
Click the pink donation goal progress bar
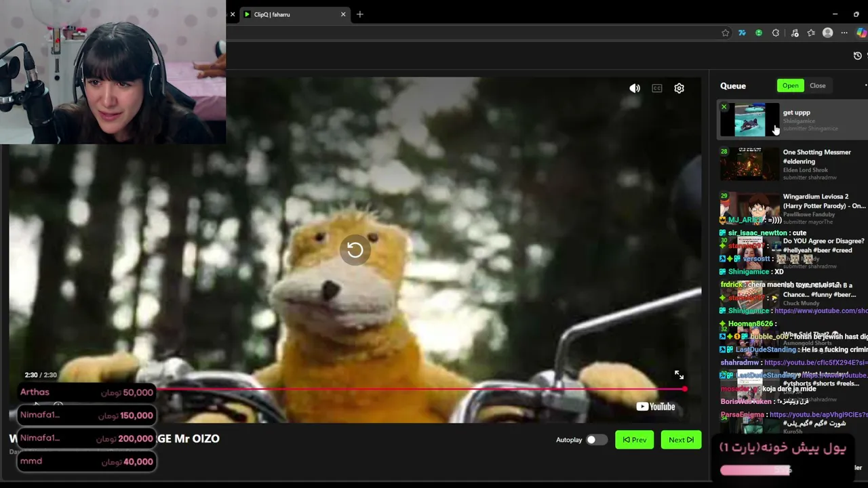(x=755, y=470)
